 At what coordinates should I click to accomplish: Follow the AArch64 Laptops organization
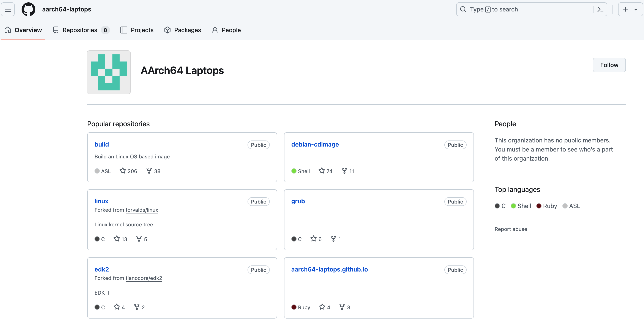[609, 65]
